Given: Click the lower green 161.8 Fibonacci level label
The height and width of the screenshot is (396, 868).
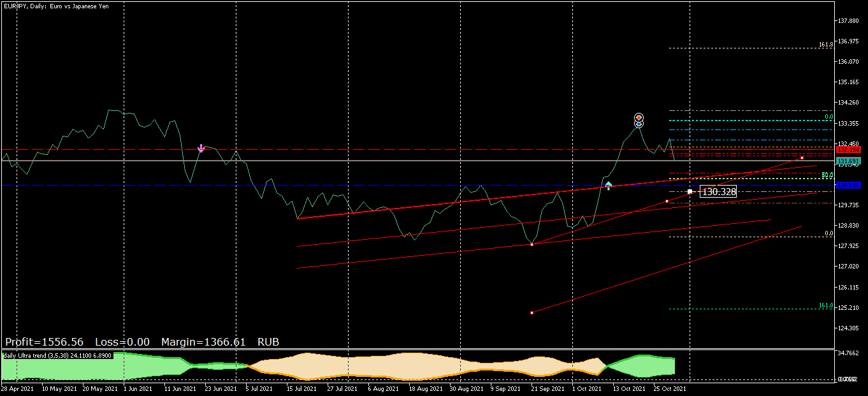Looking at the screenshot, I should coord(826,305).
